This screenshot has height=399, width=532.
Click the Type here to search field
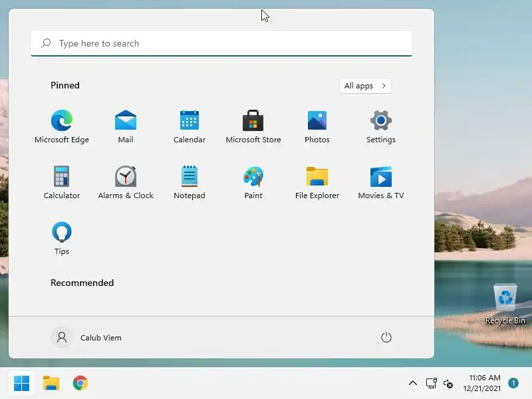(221, 43)
